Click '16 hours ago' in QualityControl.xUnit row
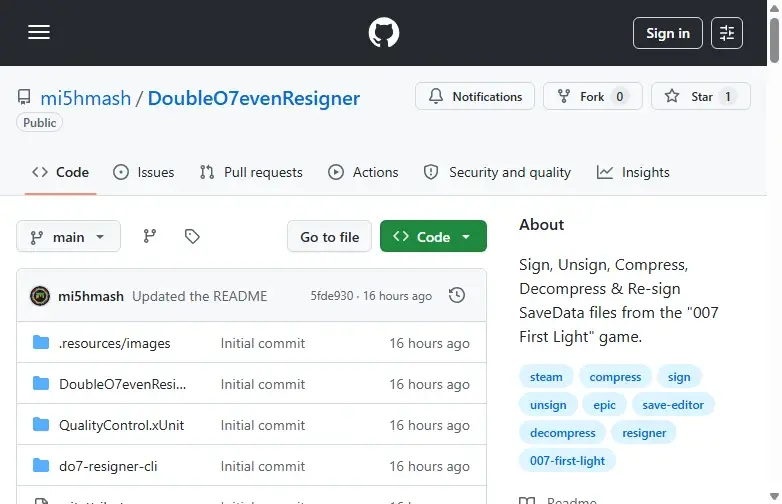 click(x=429, y=425)
